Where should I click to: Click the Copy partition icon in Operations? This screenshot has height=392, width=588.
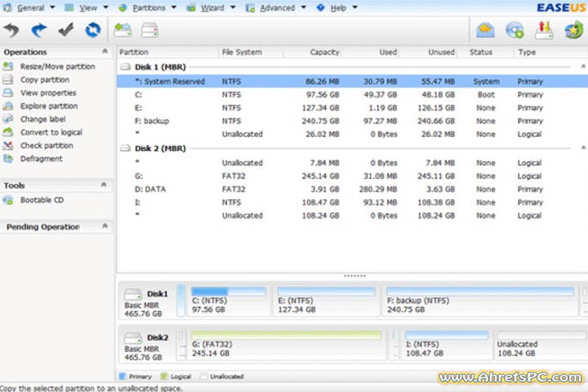pyautogui.click(x=8, y=79)
